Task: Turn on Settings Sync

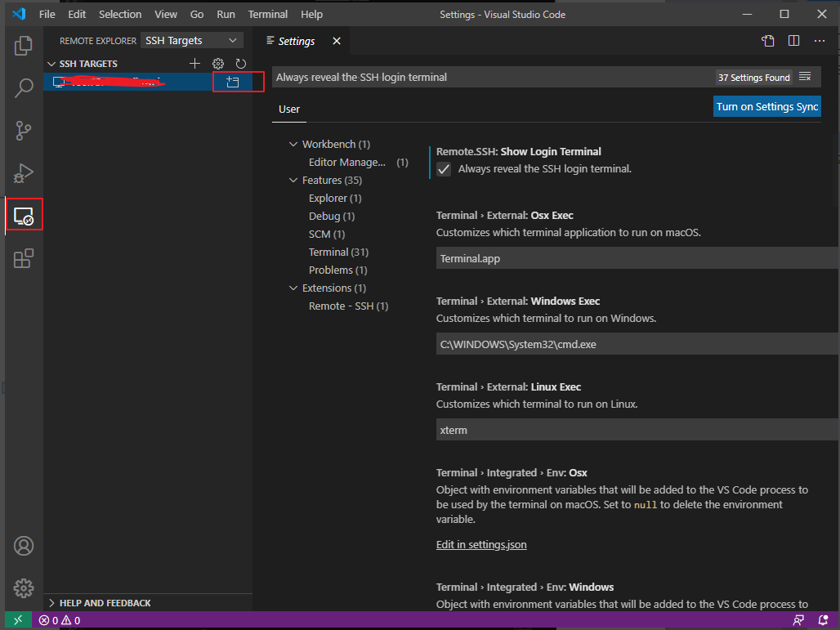Action: pos(767,106)
